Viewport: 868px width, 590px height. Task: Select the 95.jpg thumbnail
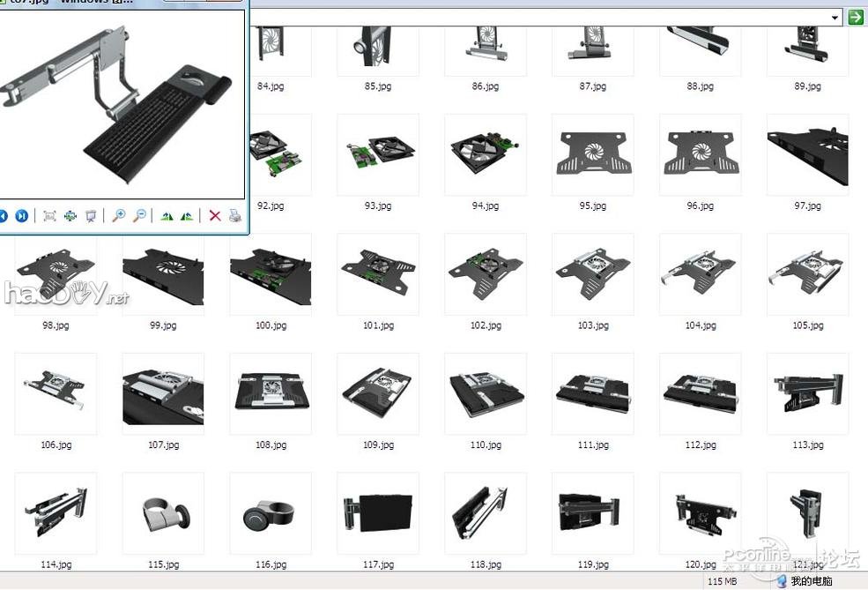tap(592, 154)
